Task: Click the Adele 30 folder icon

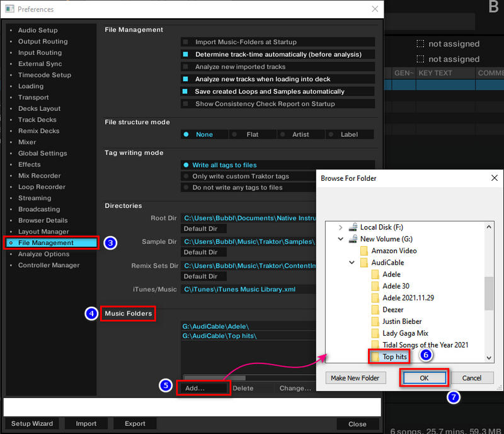Action: pyautogui.click(x=375, y=286)
